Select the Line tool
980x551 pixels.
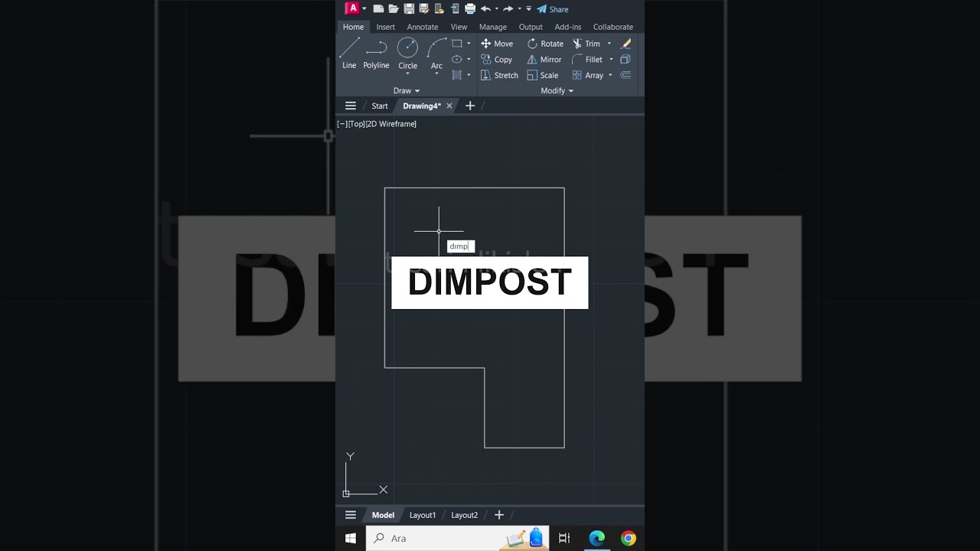[349, 54]
